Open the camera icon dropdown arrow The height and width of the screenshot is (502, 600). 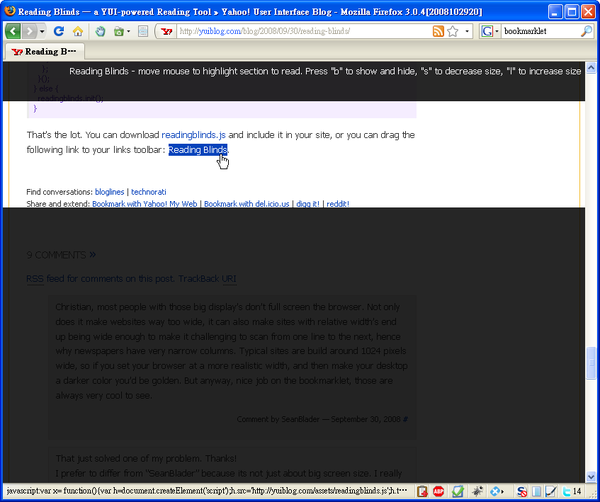(x=128, y=31)
